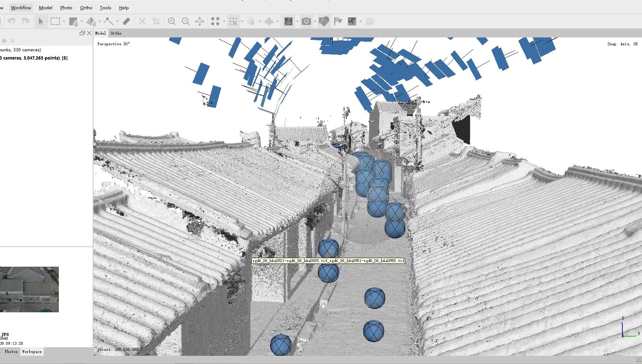This screenshot has width=642, height=364.
Task: Open the Workflow menu
Action: pos(20,7)
